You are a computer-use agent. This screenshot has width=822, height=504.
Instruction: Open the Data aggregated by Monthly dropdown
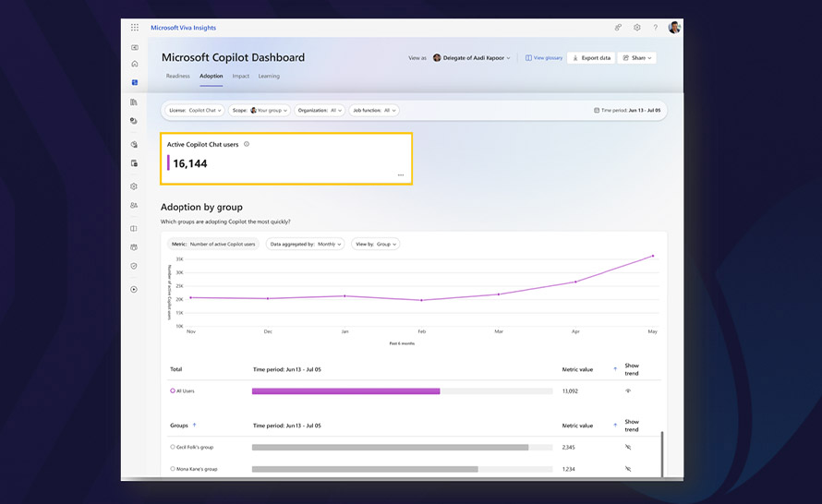[305, 245]
